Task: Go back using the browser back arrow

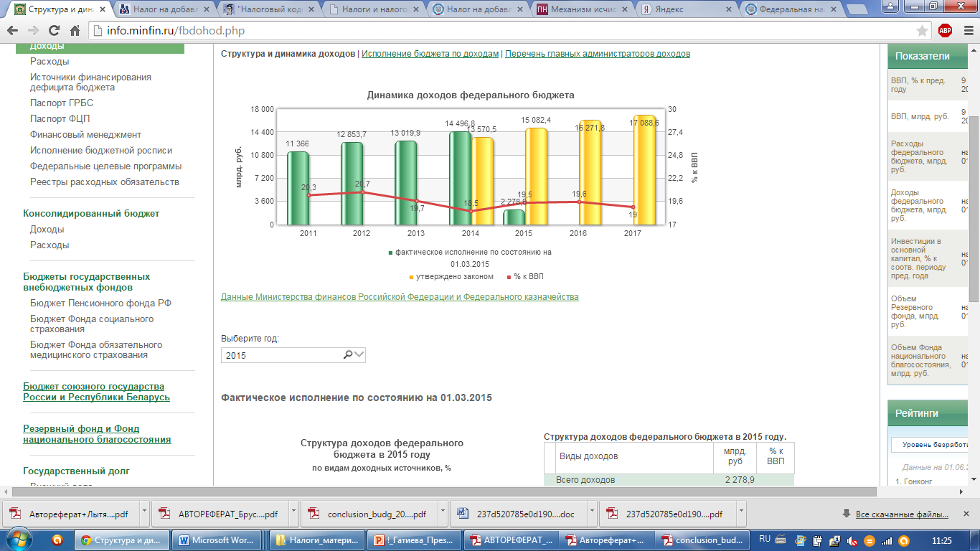Action: tap(13, 31)
